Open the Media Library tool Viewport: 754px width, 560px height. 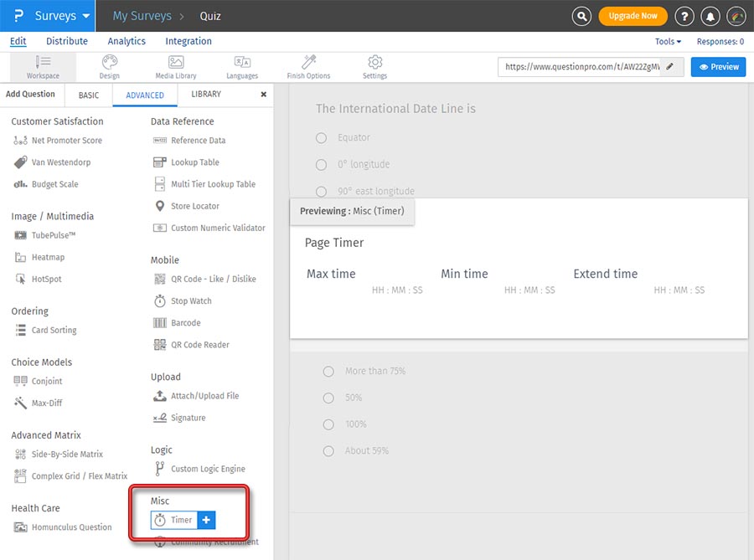coord(176,67)
